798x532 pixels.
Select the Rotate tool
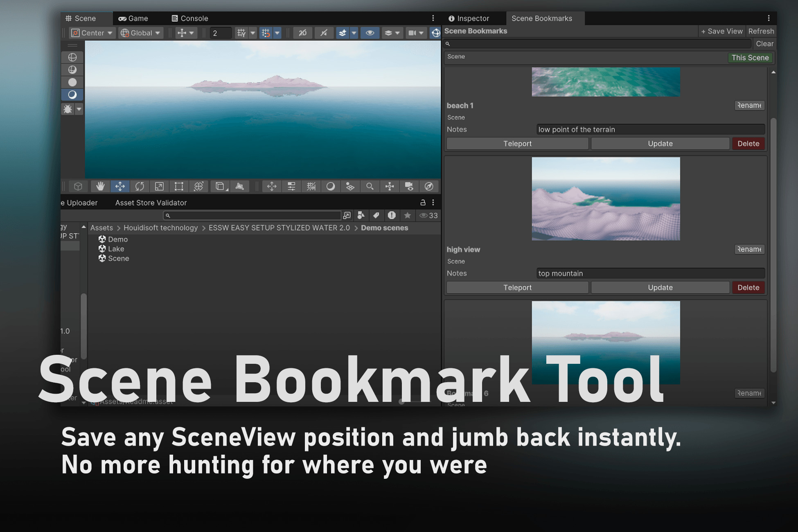pyautogui.click(x=140, y=187)
